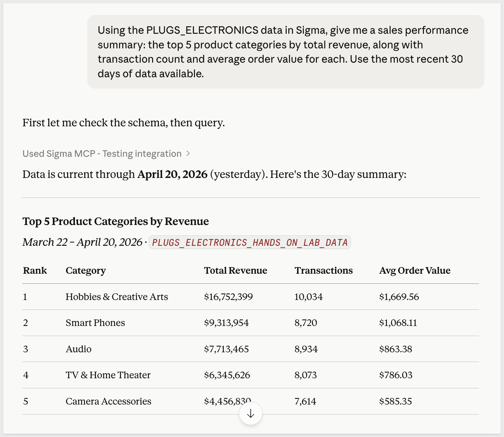Click the Rank column header
The image size is (504, 437).
pos(35,270)
